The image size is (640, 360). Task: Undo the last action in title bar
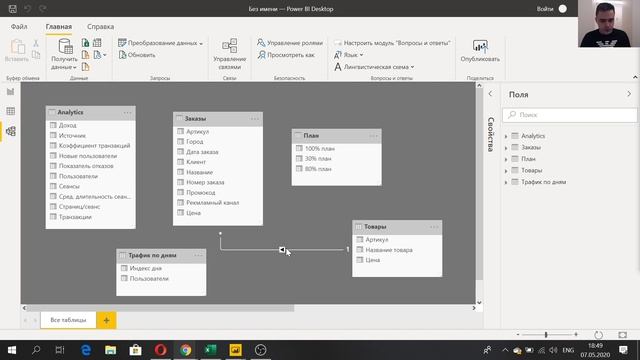[27, 9]
